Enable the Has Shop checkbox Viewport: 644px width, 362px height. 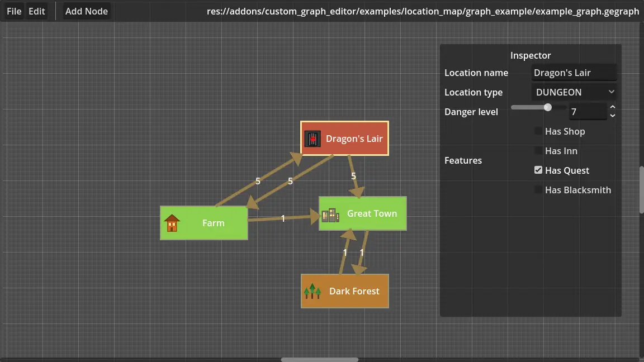coord(538,131)
